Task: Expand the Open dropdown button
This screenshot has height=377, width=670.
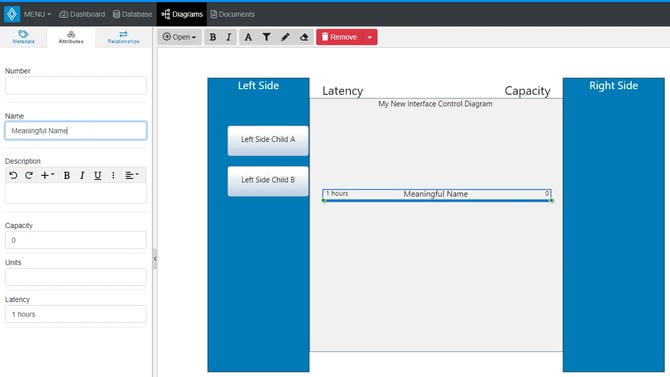Action: point(179,37)
